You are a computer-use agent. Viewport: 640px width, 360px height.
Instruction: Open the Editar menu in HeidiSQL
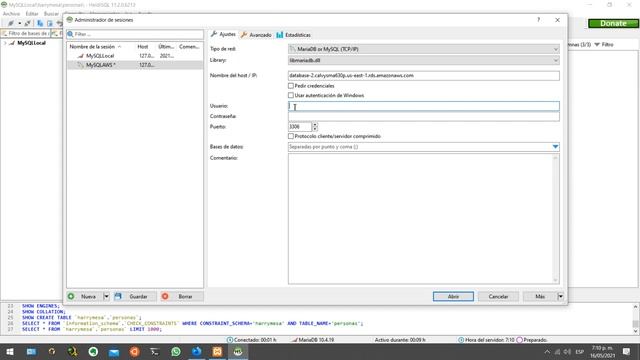(x=32, y=14)
